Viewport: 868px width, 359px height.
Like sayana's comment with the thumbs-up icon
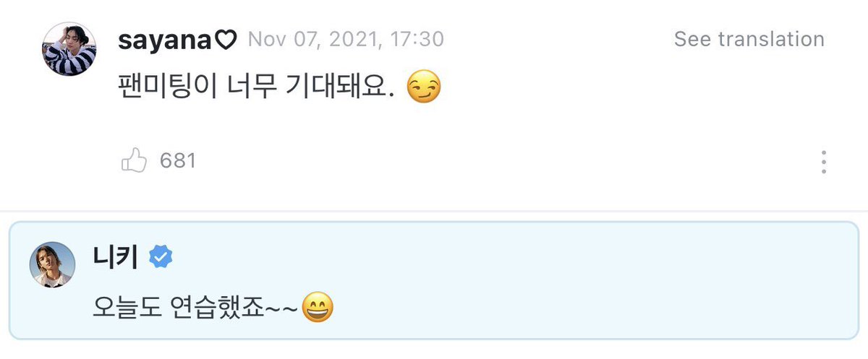[135, 161]
